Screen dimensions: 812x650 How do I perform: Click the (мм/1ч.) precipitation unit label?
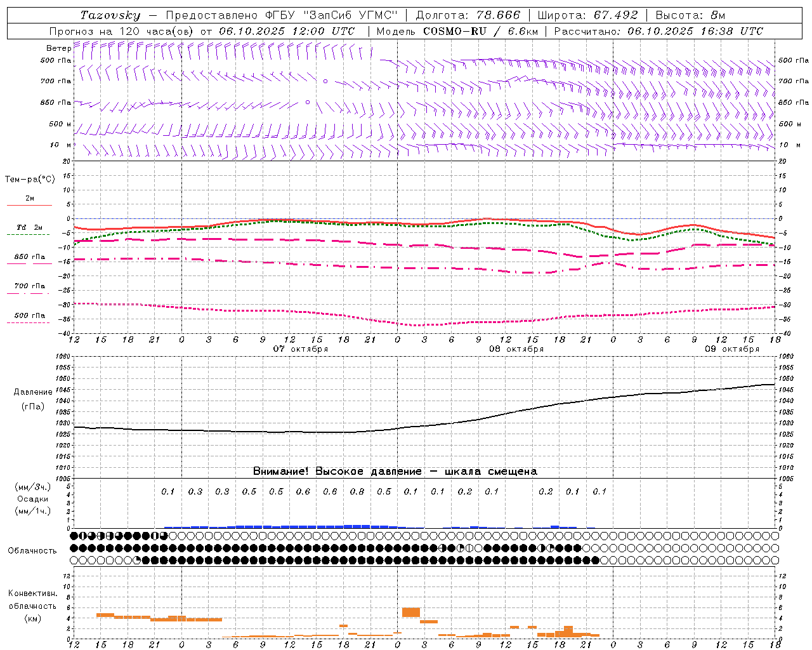tap(33, 511)
